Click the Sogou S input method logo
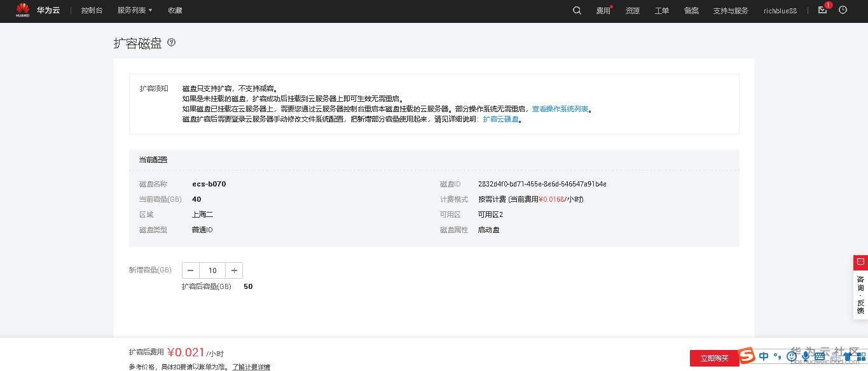This screenshot has height=371, width=868. tap(746, 356)
